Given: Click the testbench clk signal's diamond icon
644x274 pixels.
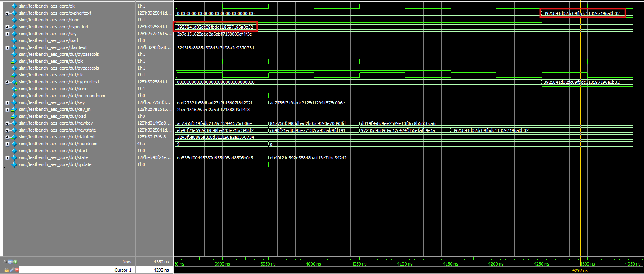Looking at the screenshot, I should pyautogui.click(x=15, y=6).
